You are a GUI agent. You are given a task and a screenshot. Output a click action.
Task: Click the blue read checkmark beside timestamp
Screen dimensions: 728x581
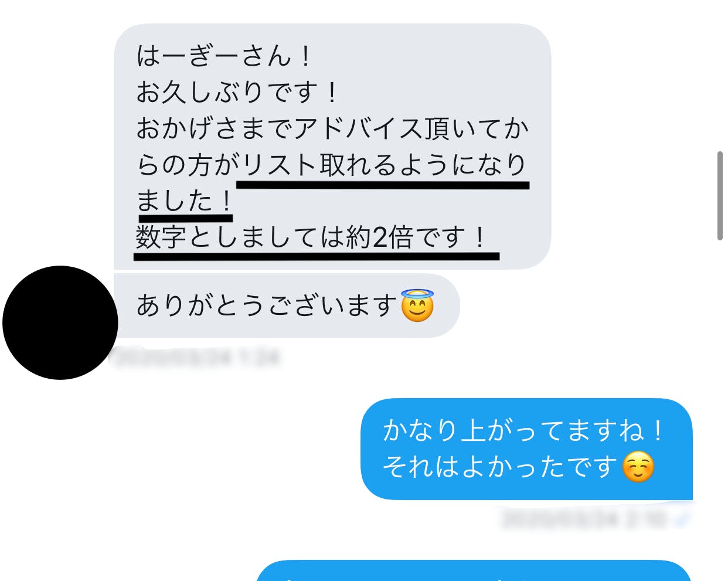pyautogui.click(x=683, y=518)
